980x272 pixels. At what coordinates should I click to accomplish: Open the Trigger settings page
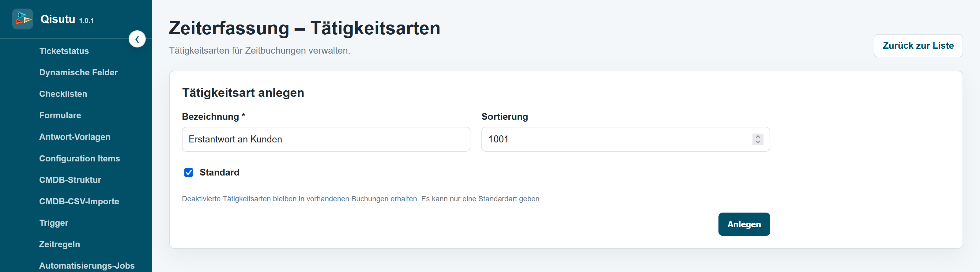tap(54, 223)
